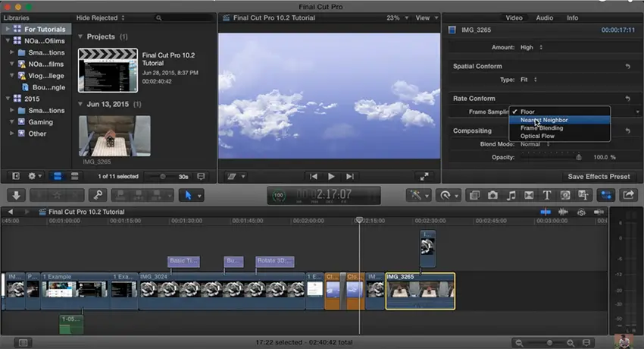Go back in timeline history arrow

click(x=11, y=212)
